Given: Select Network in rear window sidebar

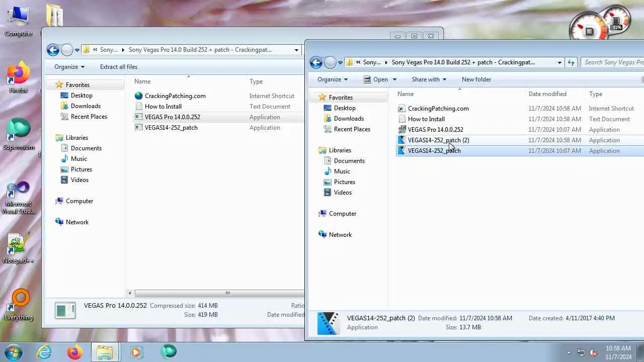Looking at the screenshot, I should [77, 222].
